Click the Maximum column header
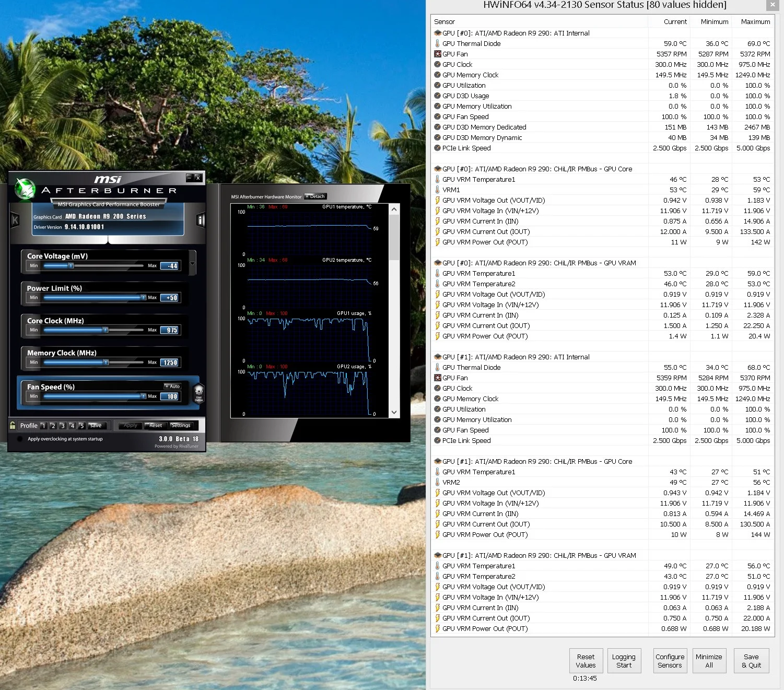The width and height of the screenshot is (784, 690). (x=755, y=21)
